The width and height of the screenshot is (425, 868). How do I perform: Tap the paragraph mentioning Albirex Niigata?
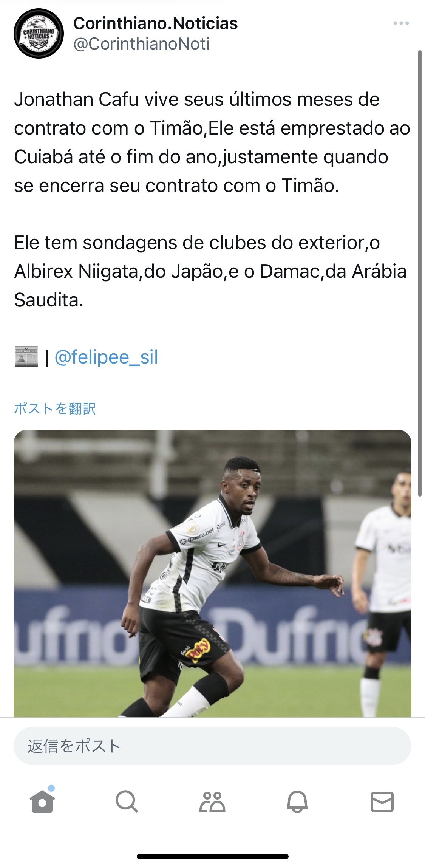(x=210, y=271)
